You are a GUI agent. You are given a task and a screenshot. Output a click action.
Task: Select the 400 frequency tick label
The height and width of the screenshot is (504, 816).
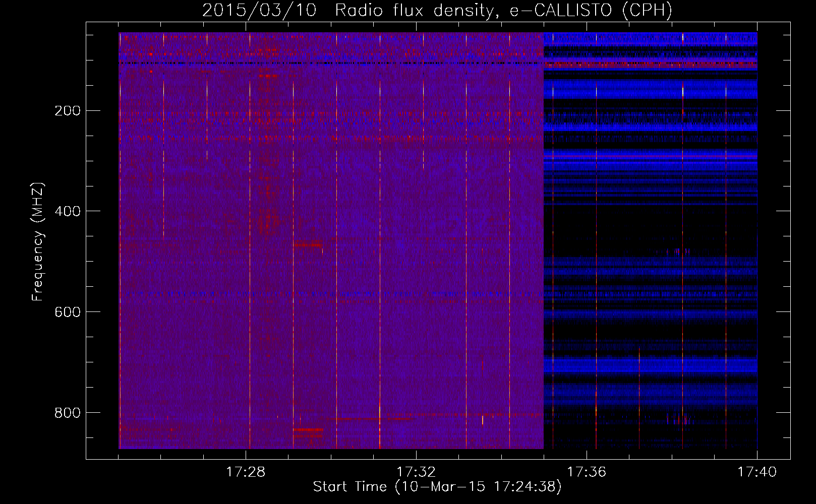[68, 211]
